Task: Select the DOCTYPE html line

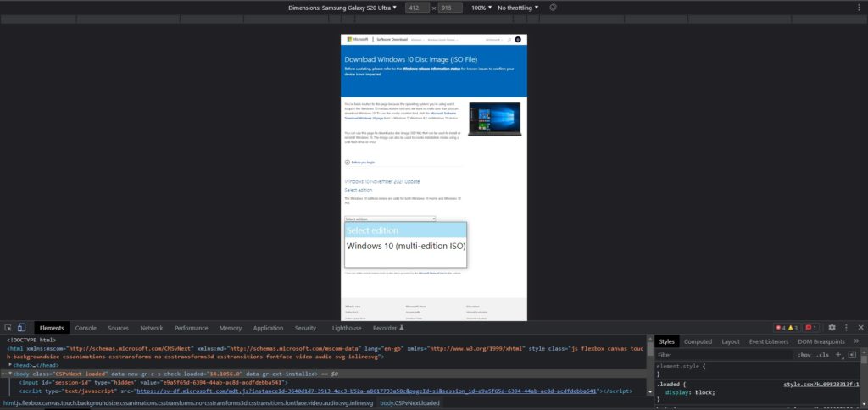Action: click(x=31, y=340)
